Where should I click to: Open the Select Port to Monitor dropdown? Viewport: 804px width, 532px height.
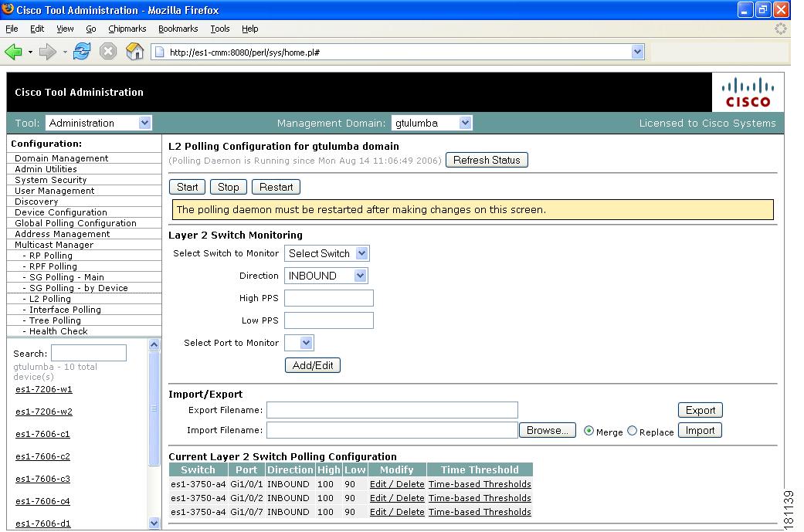tap(299, 343)
